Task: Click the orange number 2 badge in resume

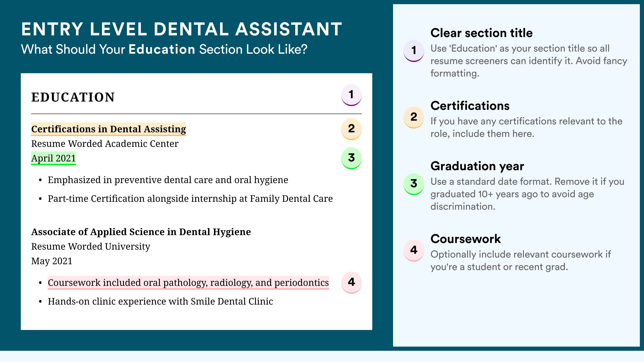Action: pyautogui.click(x=351, y=129)
